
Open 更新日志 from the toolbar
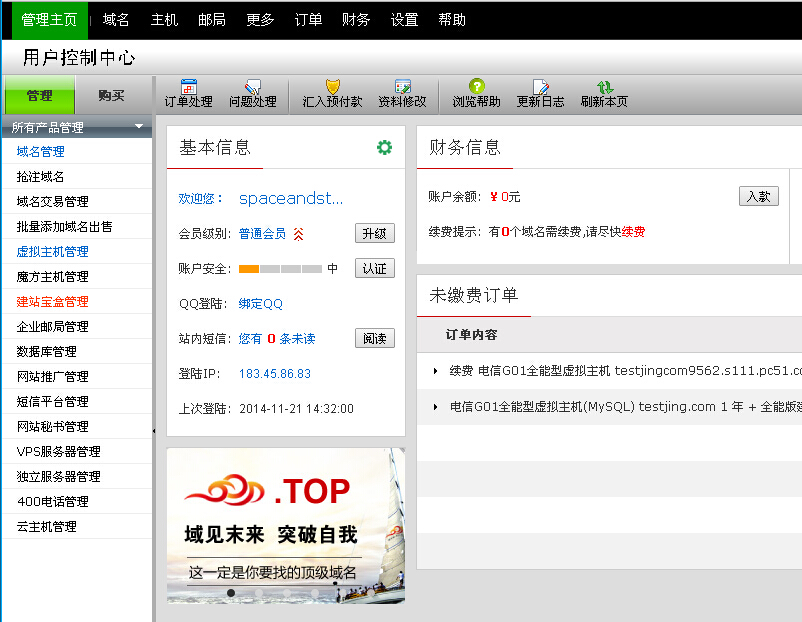click(540, 88)
